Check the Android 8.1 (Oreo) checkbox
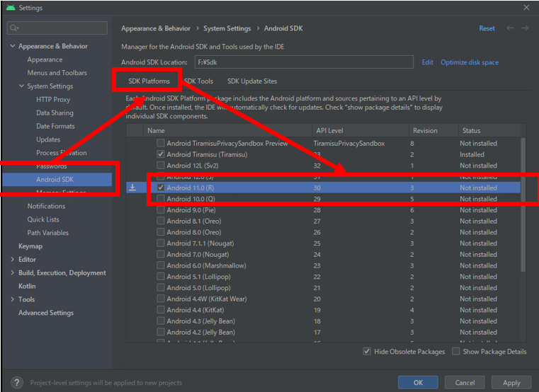Screen dimensions: 539x392 coord(161,221)
